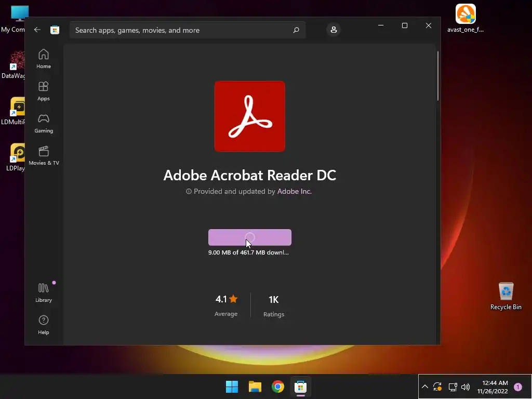Viewport: 532px width, 399px height.
Task: Select the LDPlayer desktop shortcut
Action: click(16, 157)
